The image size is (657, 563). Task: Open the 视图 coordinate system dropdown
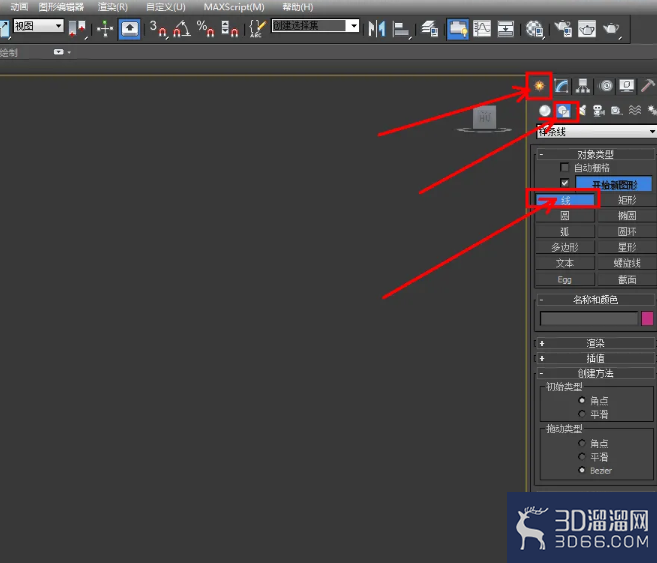(39, 26)
